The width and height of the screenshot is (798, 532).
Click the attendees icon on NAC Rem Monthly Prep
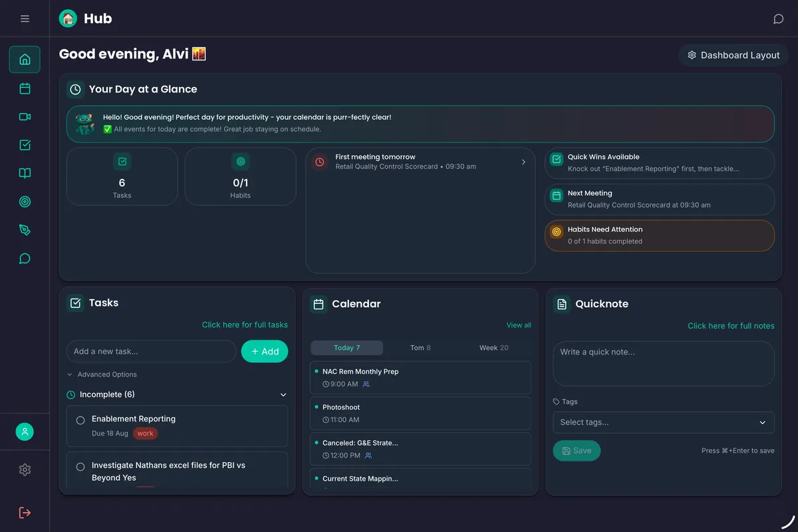(x=366, y=384)
